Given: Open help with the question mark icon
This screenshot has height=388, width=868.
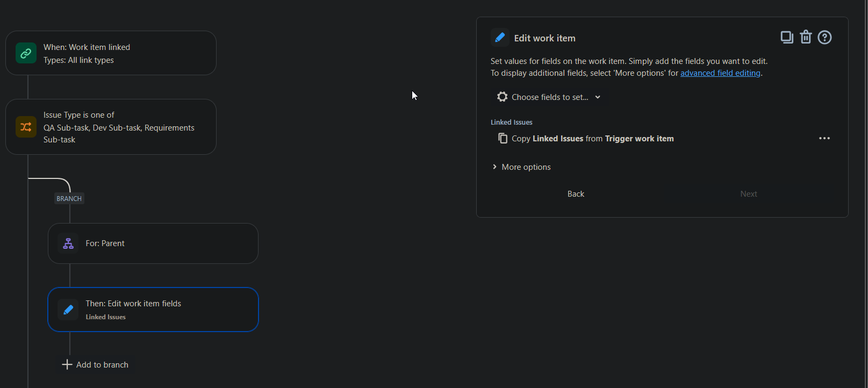Looking at the screenshot, I should pyautogui.click(x=824, y=37).
